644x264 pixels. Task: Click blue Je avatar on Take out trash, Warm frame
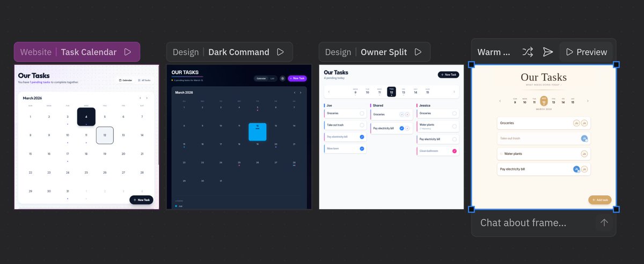[584, 139]
